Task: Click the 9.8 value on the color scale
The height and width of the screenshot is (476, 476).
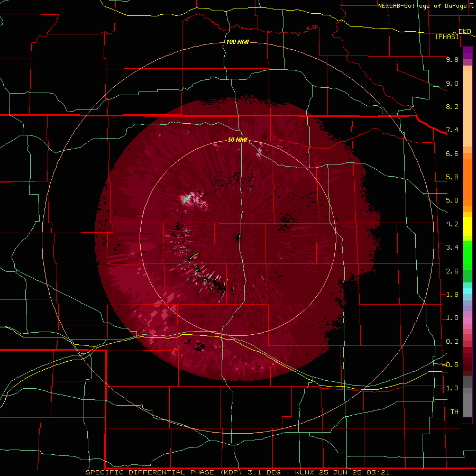Action: tap(452, 59)
